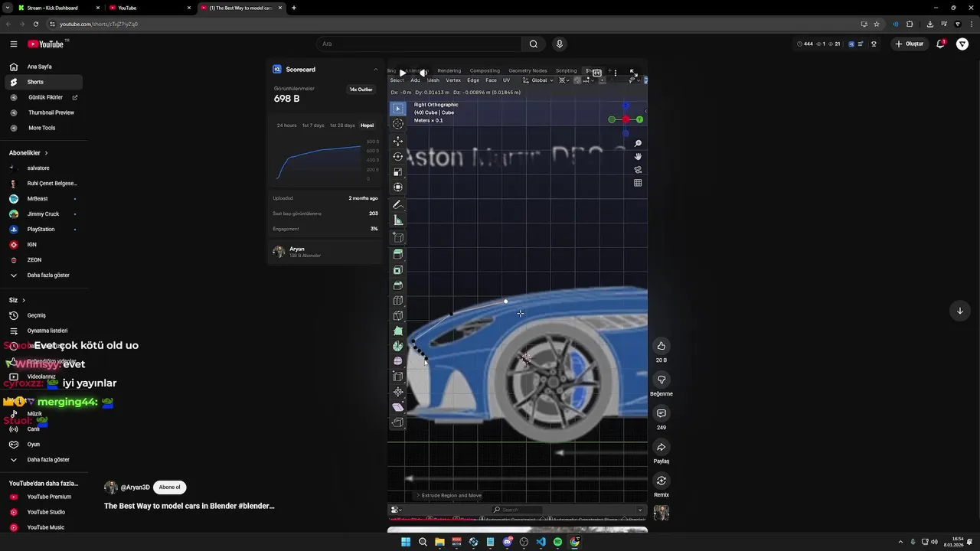Open Aryan channel card in Scorecard
The width and height of the screenshot is (980, 551).
(325, 252)
